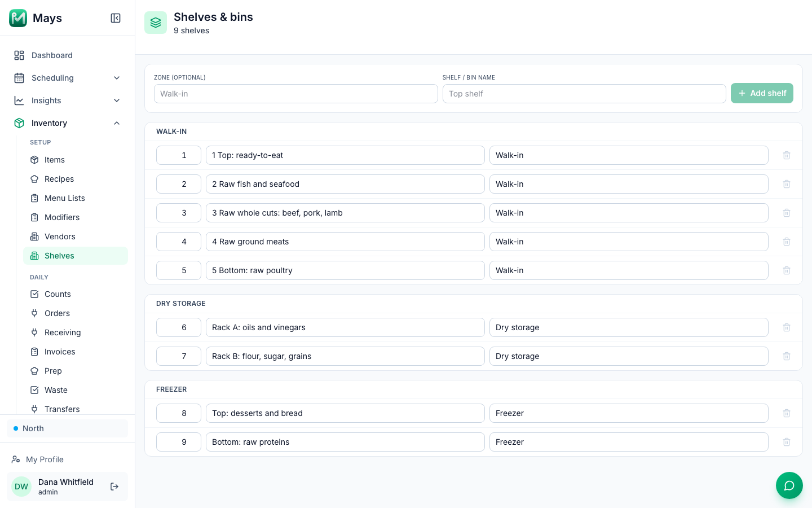The image size is (812, 508).
Task: Log out using the sign-out icon
Action: 114,487
